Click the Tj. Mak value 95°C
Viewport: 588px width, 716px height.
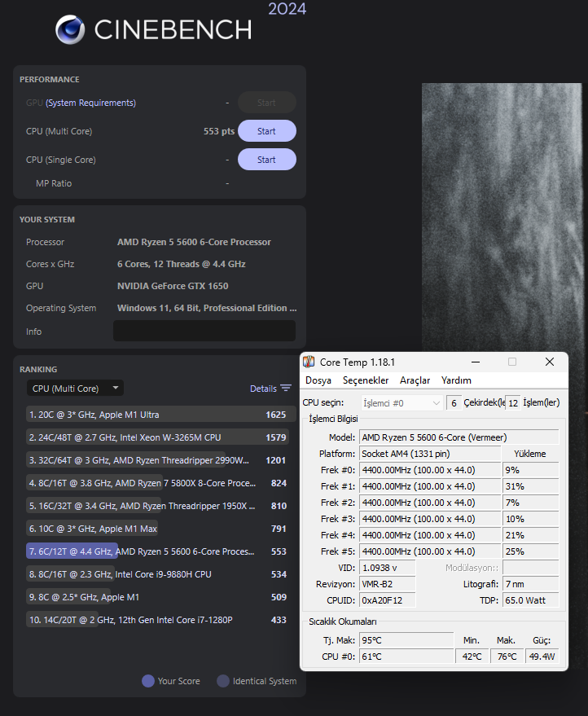pyautogui.click(x=406, y=640)
